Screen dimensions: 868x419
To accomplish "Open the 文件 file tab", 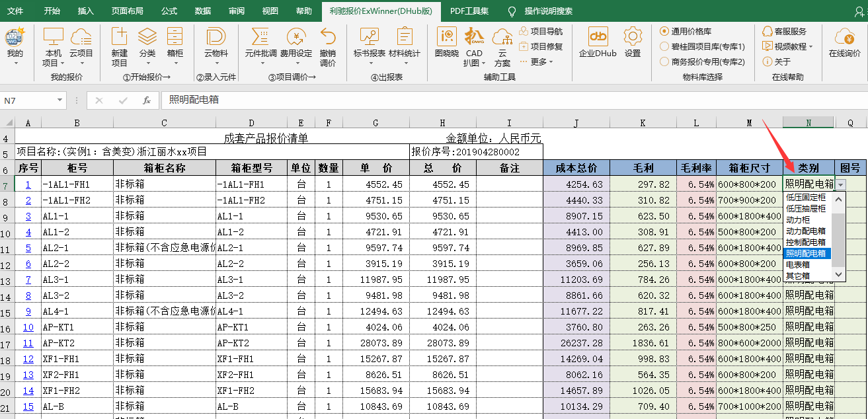I will 15,11.
